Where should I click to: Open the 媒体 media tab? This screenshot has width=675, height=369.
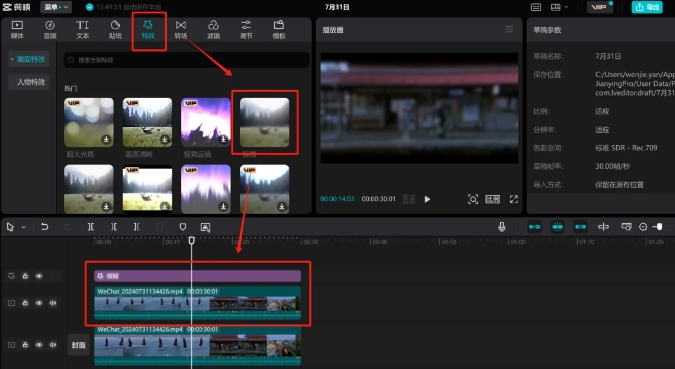[17, 30]
